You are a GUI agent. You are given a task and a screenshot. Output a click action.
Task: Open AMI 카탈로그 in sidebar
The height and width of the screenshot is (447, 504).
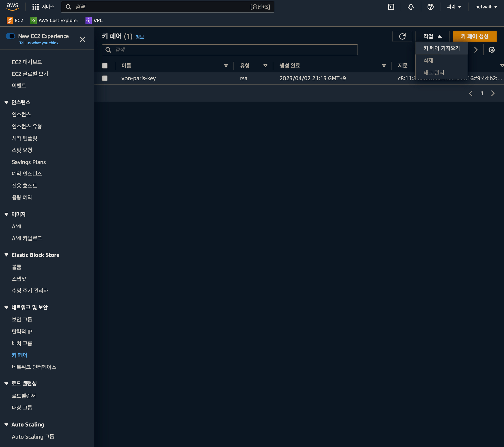pyautogui.click(x=27, y=238)
